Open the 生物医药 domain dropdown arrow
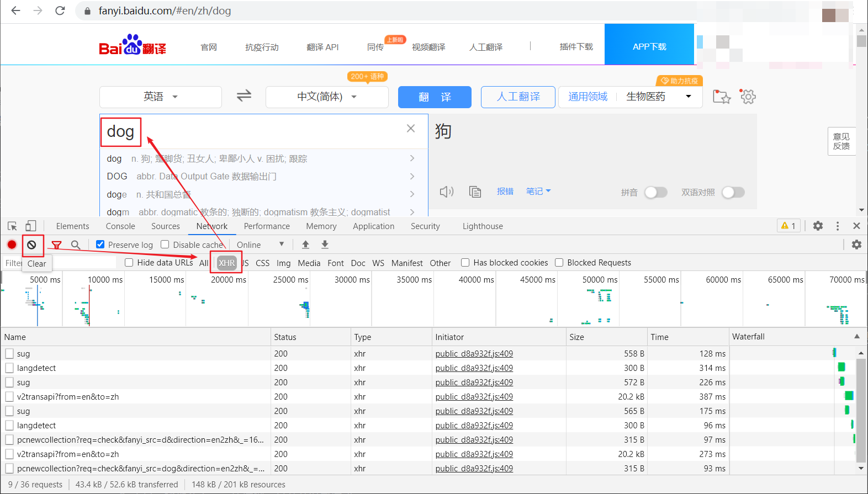Viewport: 868px width, 494px height. click(x=688, y=97)
